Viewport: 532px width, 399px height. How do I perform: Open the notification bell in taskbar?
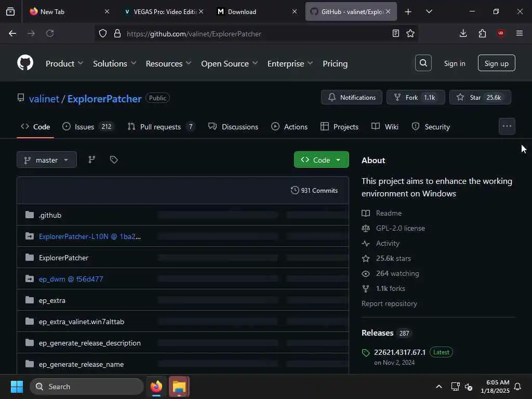(x=518, y=387)
